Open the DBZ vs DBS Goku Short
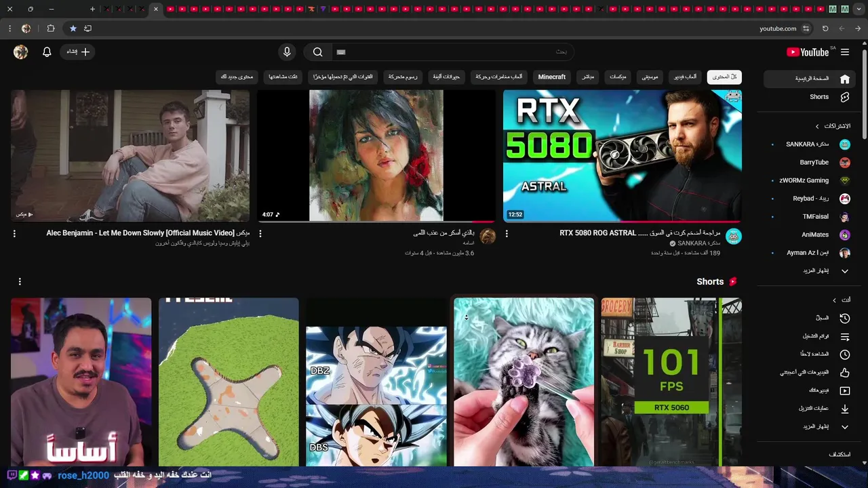The height and width of the screenshot is (488, 868). coord(376,382)
